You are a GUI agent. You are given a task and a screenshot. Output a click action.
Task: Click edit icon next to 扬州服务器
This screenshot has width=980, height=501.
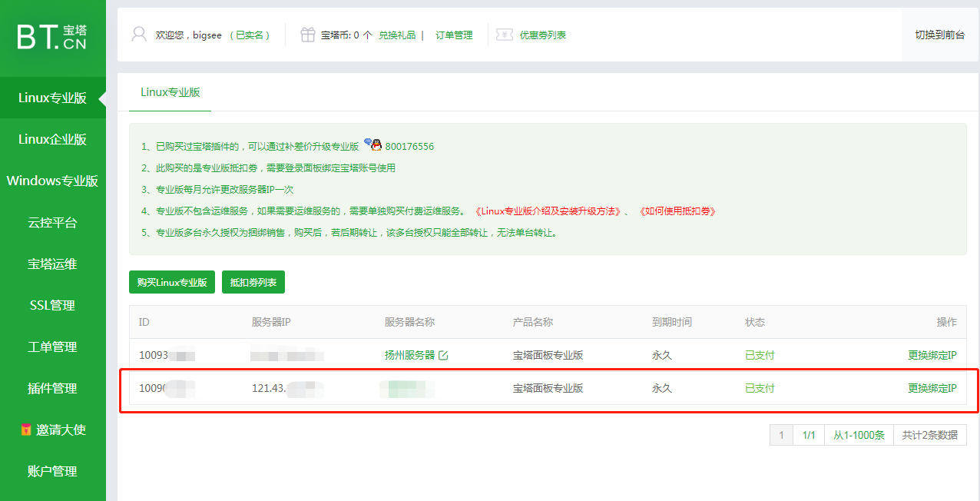click(443, 355)
